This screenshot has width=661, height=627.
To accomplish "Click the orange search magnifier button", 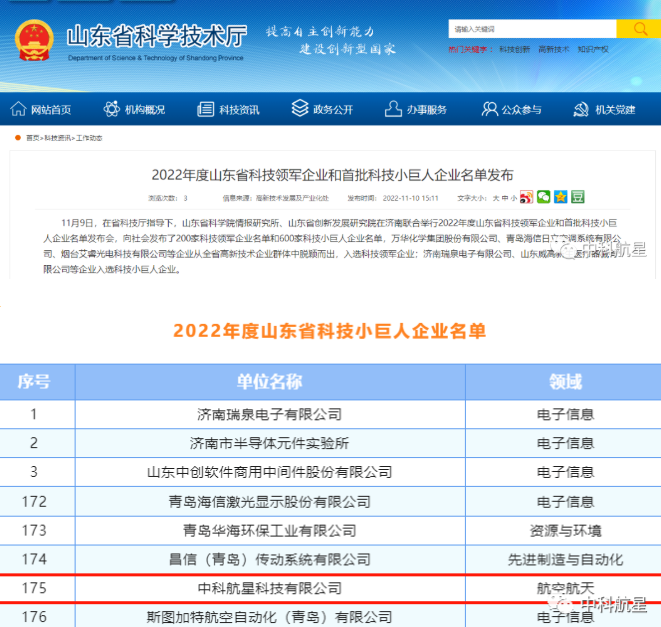I will coord(640,29).
